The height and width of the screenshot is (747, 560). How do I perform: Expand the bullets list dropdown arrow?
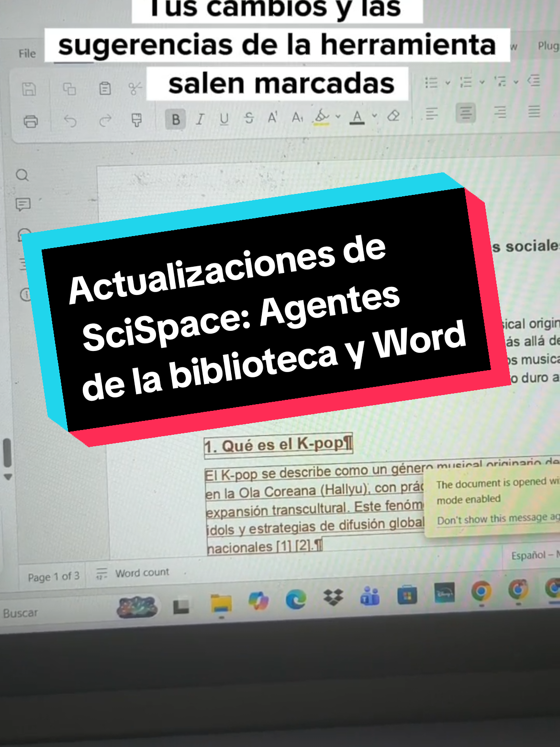tap(448, 82)
